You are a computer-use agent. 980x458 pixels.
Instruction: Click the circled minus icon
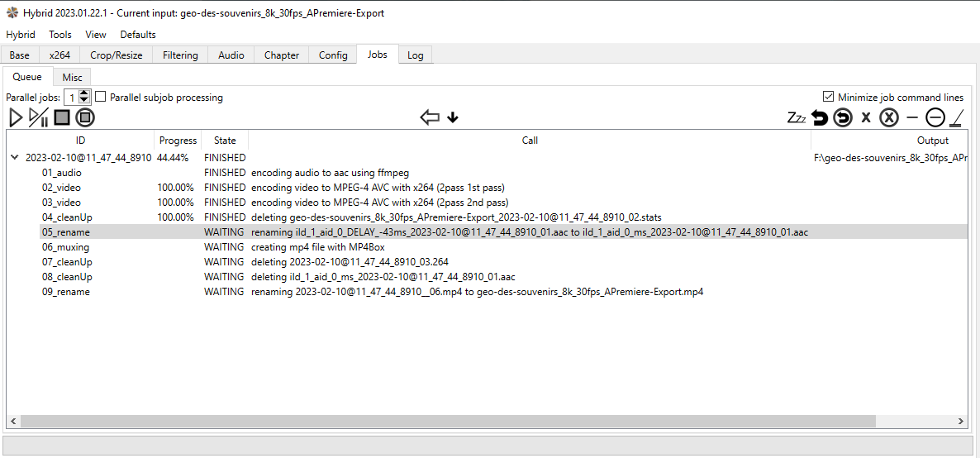coord(935,117)
